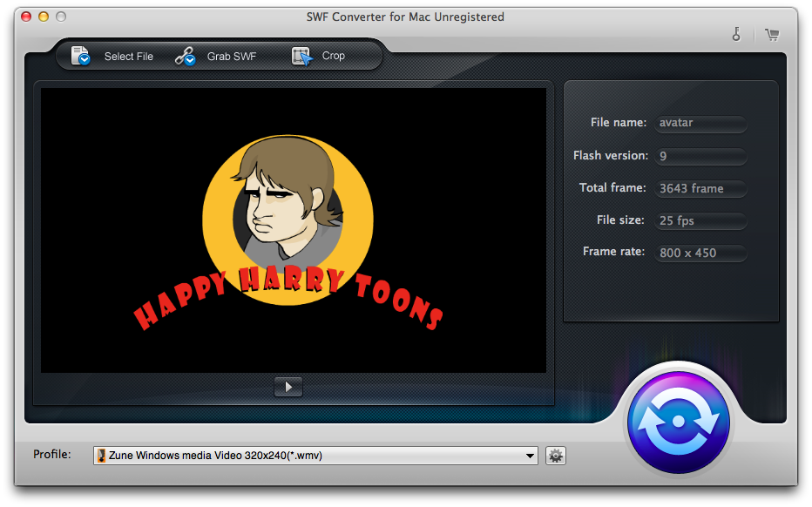This screenshot has height=507, width=812.
Task: Click the Select File label
Action: [128, 57]
